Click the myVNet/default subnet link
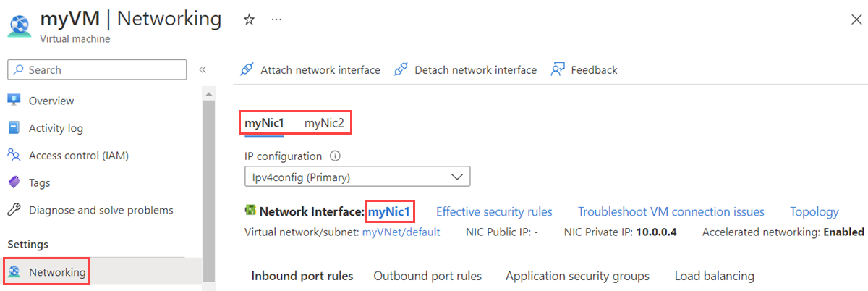The image size is (868, 291). click(401, 232)
